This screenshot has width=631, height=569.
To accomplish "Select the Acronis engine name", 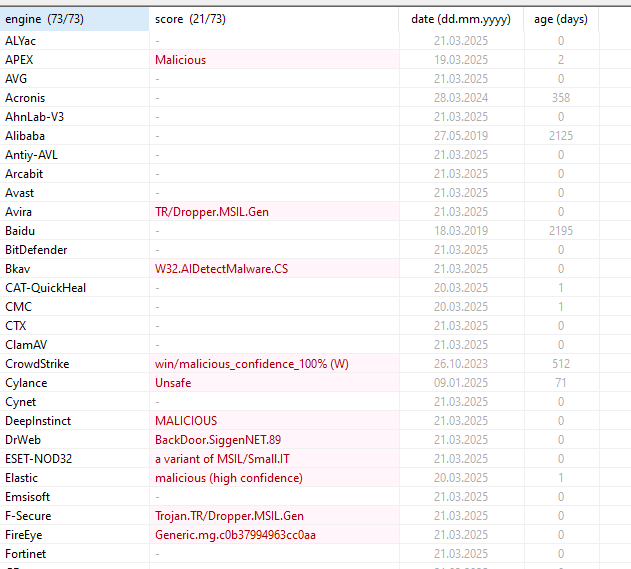I will point(25,98).
